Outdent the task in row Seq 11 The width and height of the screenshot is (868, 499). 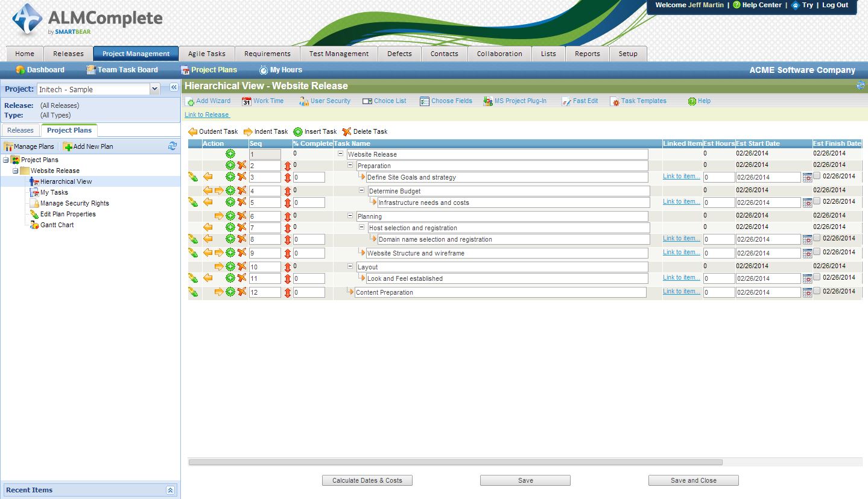207,278
